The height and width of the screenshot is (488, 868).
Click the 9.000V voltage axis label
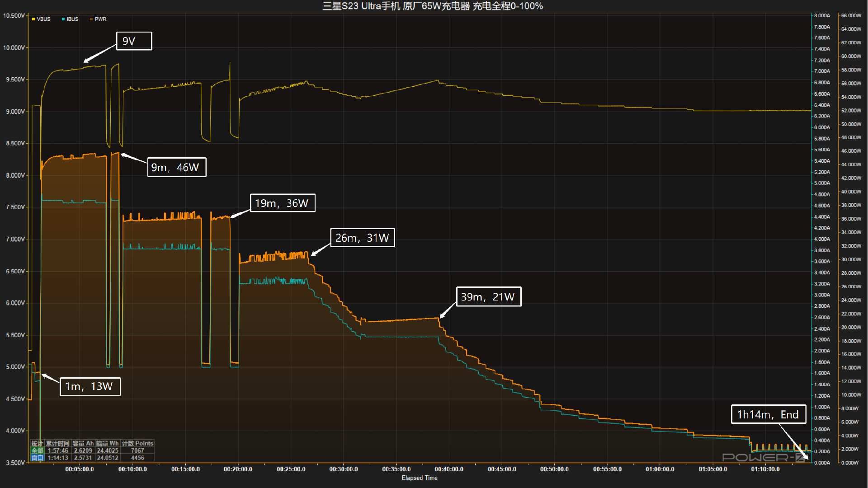click(x=15, y=112)
